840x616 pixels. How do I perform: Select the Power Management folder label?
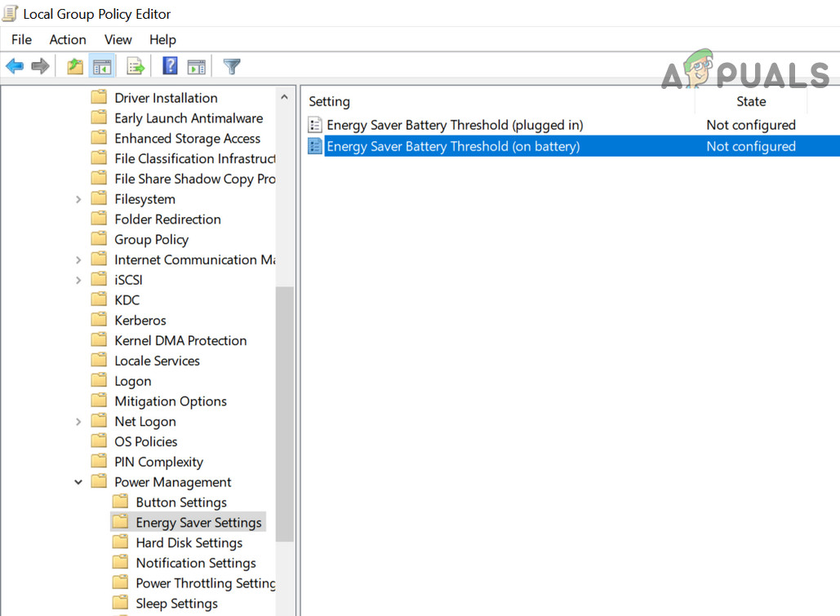tap(172, 482)
